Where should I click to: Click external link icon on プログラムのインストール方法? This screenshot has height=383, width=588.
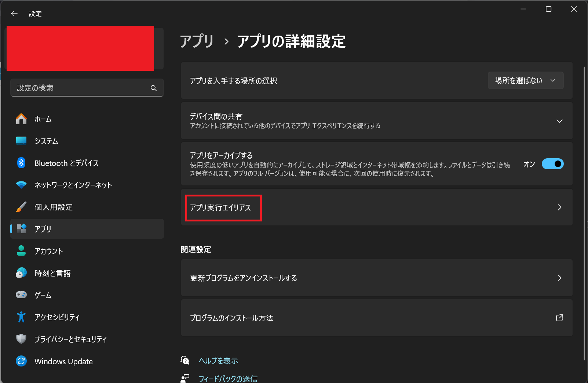(x=559, y=318)
